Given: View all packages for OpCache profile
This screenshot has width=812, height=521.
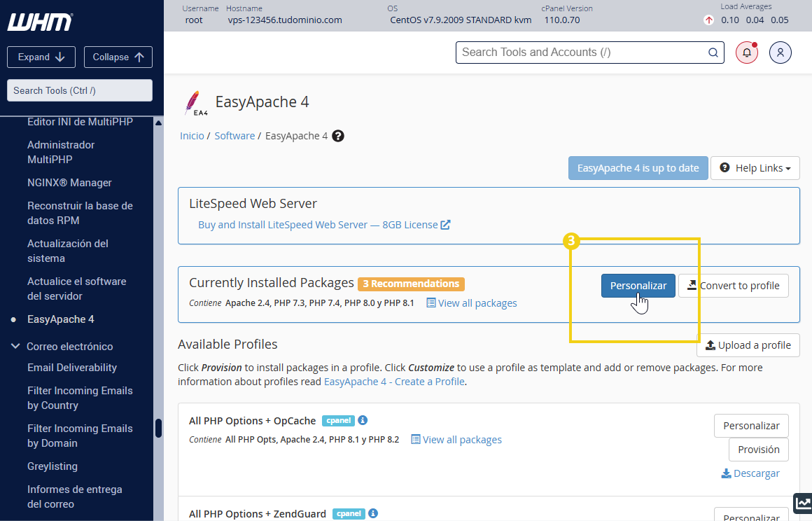Looking at the screenshot, I should pyautogui.click(x=456, y=440).
